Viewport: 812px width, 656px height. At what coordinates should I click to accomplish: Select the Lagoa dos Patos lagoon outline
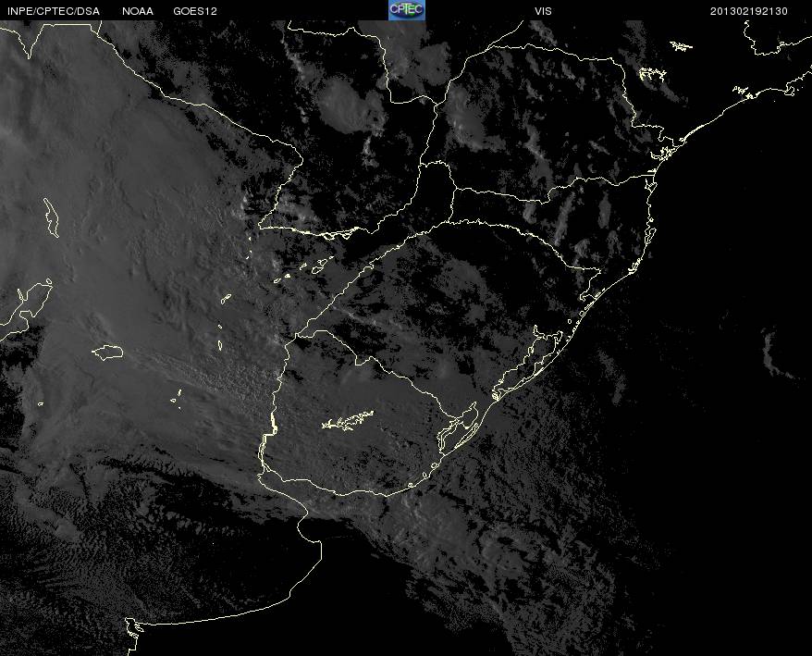click(x=527, y=362)
